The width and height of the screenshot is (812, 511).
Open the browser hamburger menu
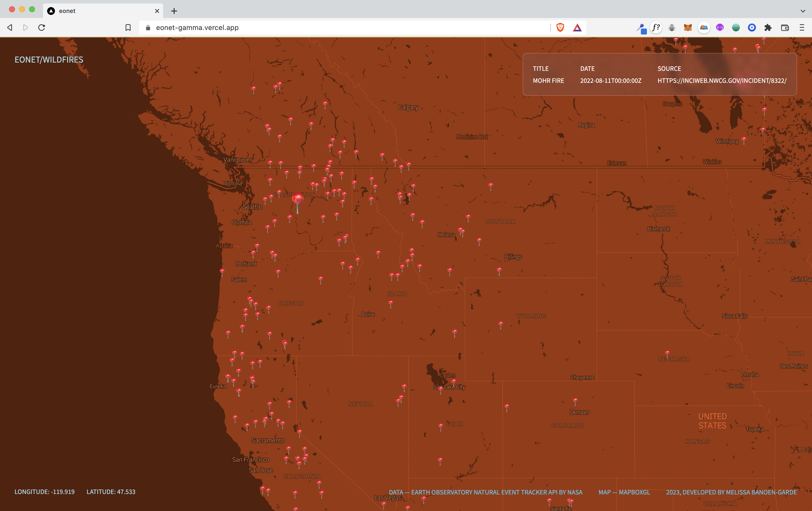point(802,28)
